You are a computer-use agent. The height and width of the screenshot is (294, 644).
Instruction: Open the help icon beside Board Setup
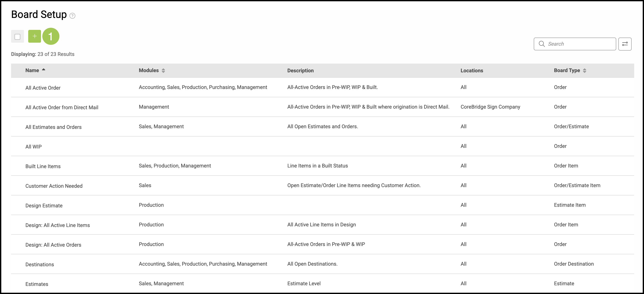point(72,16)
